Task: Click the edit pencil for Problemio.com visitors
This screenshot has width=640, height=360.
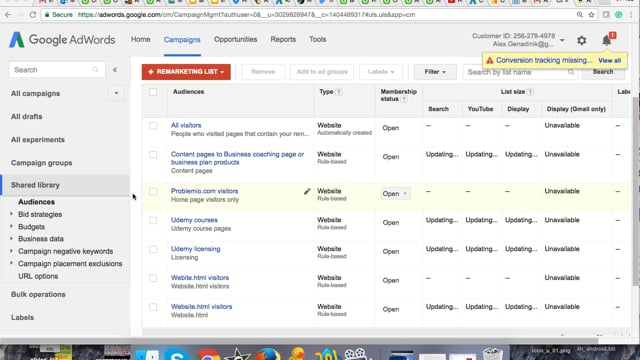Action: (x=307, y=191)
